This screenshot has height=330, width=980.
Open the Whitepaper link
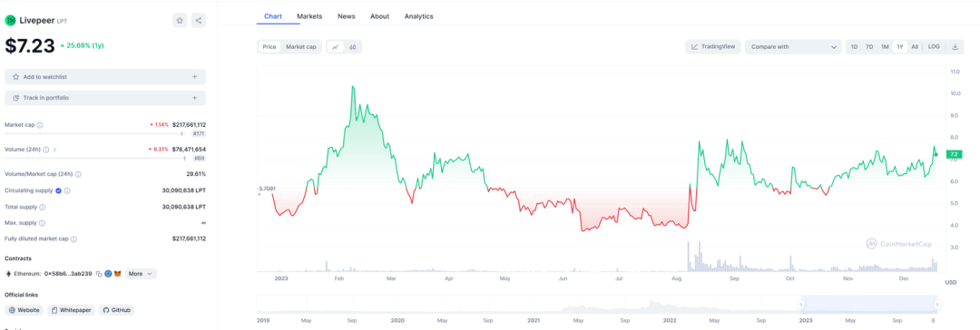72,310
